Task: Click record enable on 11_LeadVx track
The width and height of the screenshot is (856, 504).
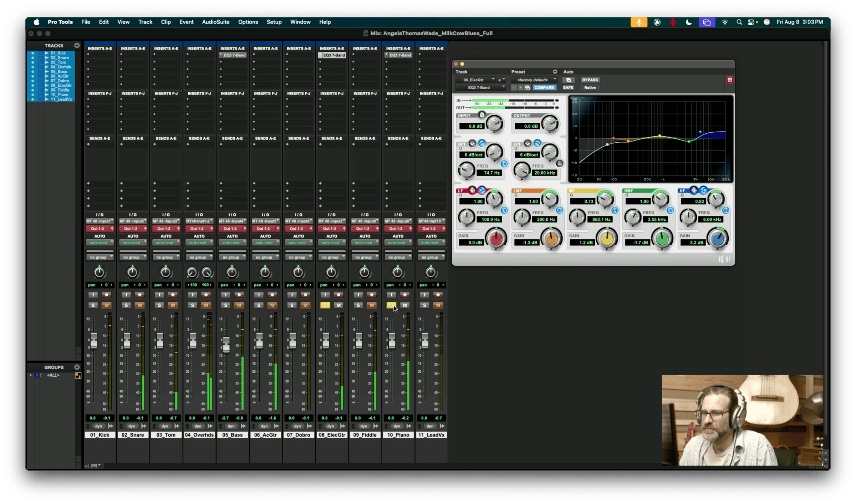Action: pyautogui.click(x=438, y=295)
